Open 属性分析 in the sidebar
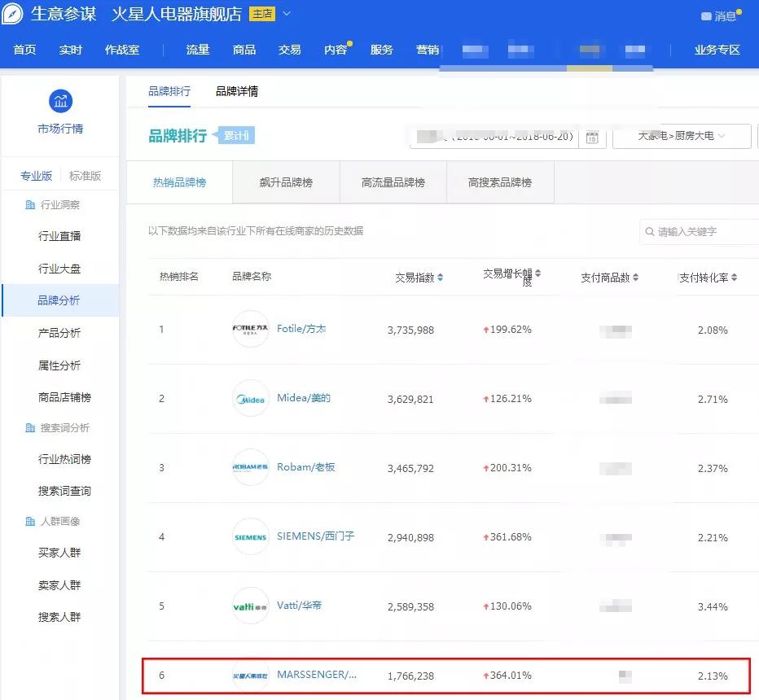 coord(59,365)
